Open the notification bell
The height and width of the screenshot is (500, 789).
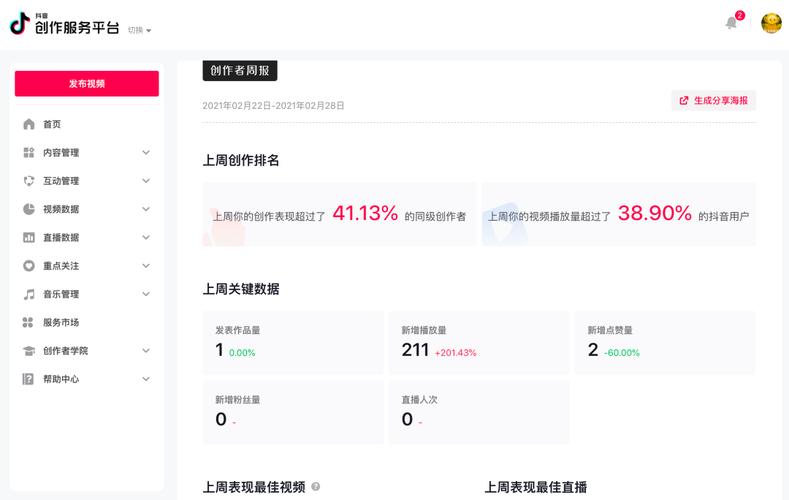click(731, 23)
